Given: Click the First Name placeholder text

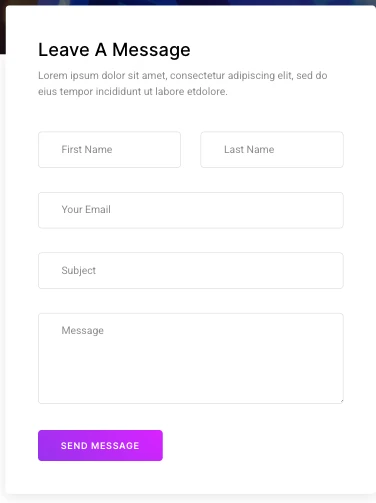Looking at the screenshot, I should [x=87, y=149].
